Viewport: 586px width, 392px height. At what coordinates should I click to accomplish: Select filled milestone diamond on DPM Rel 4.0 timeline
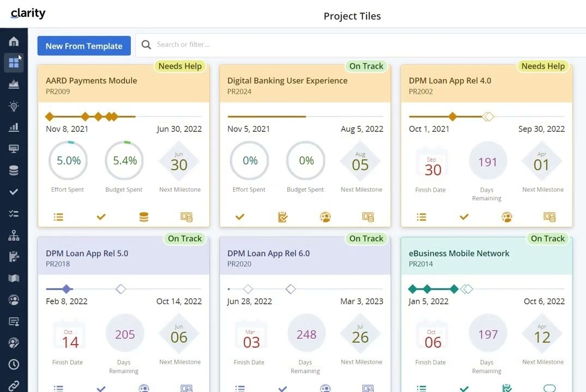pos(452,117)
